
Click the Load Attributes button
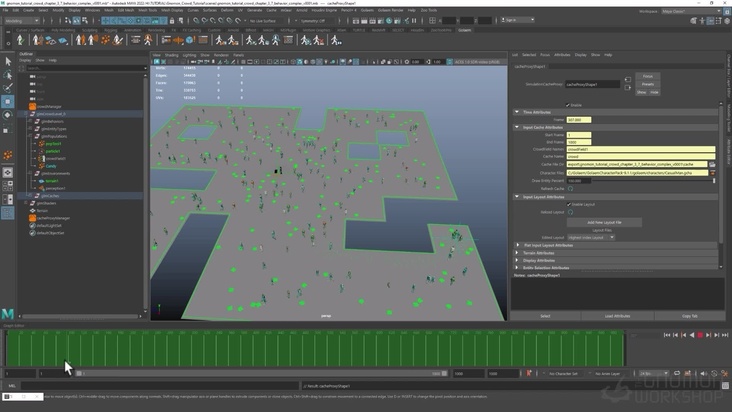[x=616, y=316]
